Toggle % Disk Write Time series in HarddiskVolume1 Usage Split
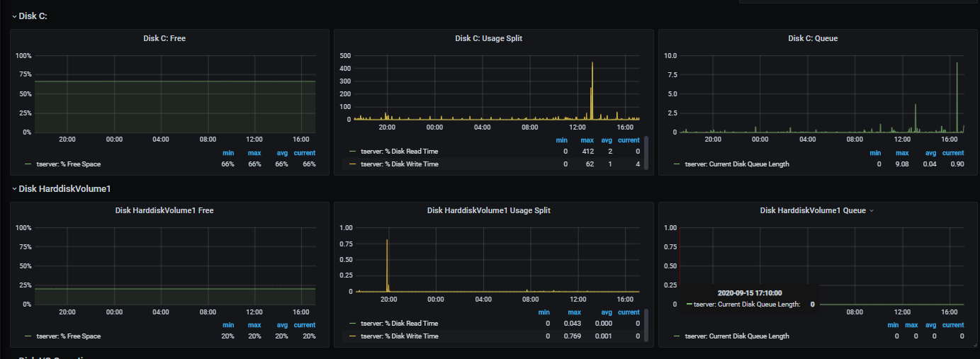 399,336
